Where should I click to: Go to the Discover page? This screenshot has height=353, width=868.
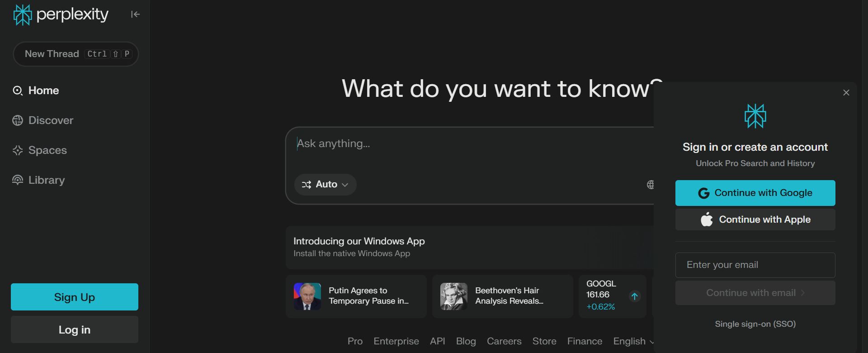point(43,120)
